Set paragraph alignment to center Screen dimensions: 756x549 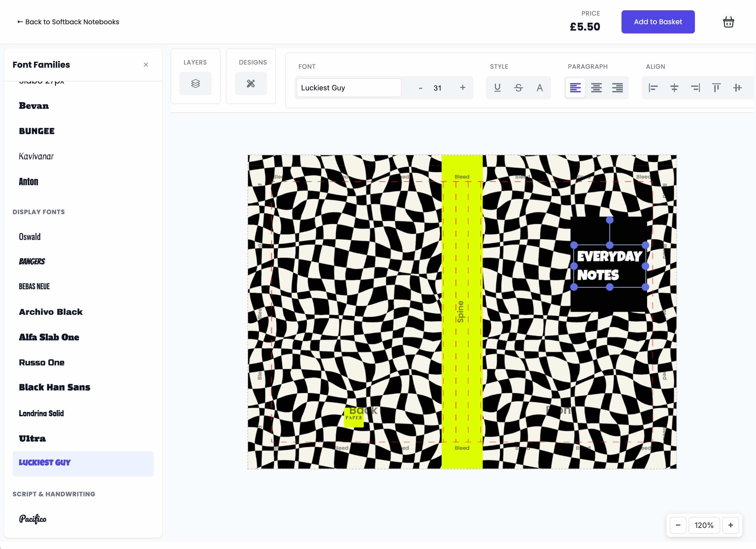(596, 88)
